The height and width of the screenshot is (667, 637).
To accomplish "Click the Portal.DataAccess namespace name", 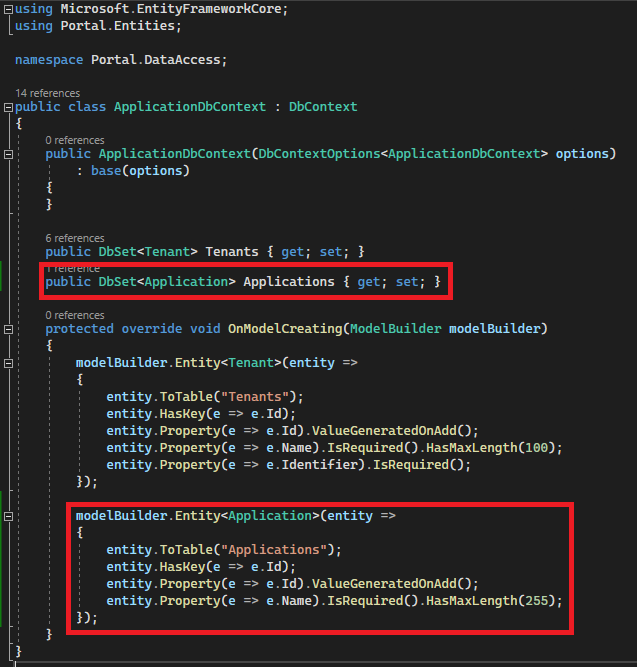I will coord(158,59).
